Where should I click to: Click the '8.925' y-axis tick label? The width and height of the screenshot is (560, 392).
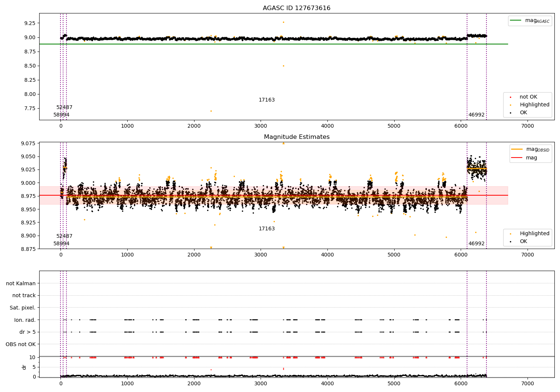28,223
